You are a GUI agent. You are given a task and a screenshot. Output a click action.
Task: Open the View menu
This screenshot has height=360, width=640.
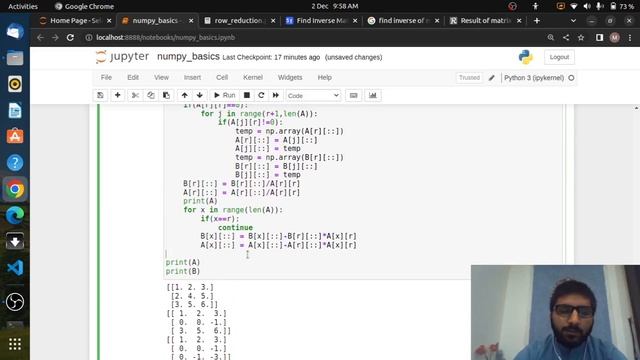(x=161, y=78)
